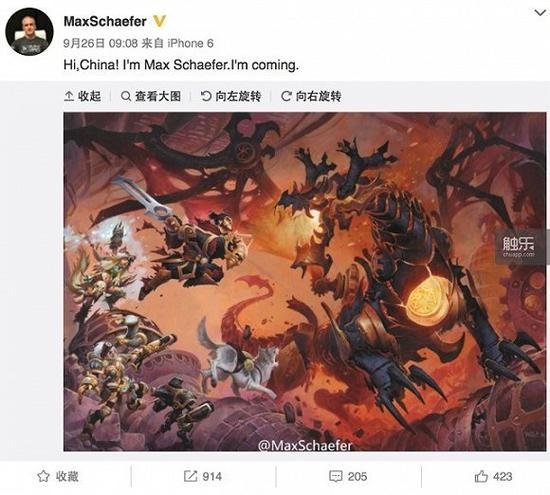Click the counterclockwise rotate arrow icon
This screenshot has height=495, width=550.
pyautogui.click(x=206, y=96)
